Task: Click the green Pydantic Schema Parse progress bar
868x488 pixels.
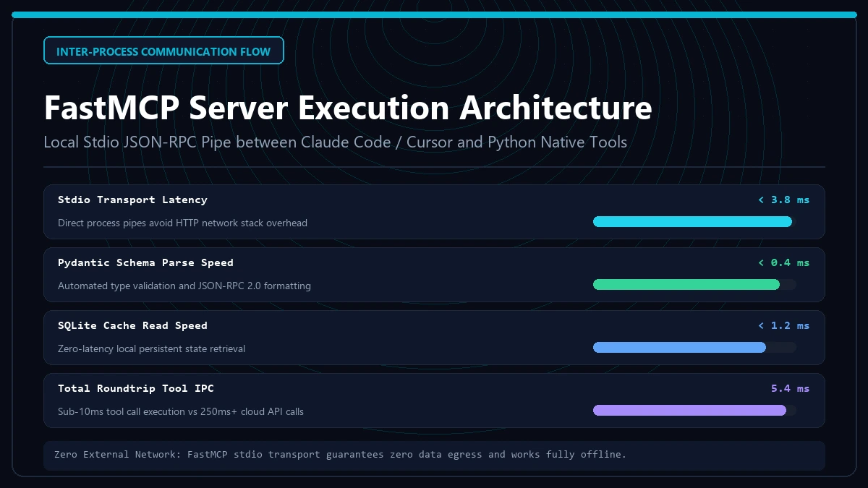Action: pos(694,284)
